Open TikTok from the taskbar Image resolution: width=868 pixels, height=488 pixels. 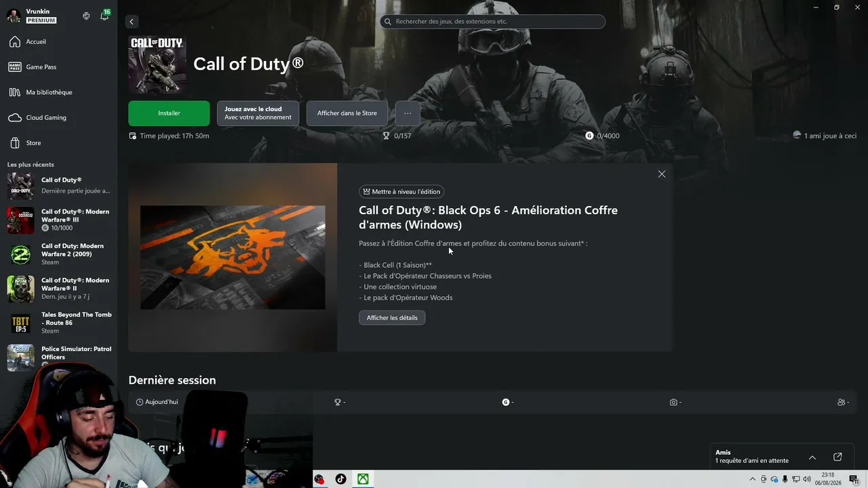tap(340, 479)
